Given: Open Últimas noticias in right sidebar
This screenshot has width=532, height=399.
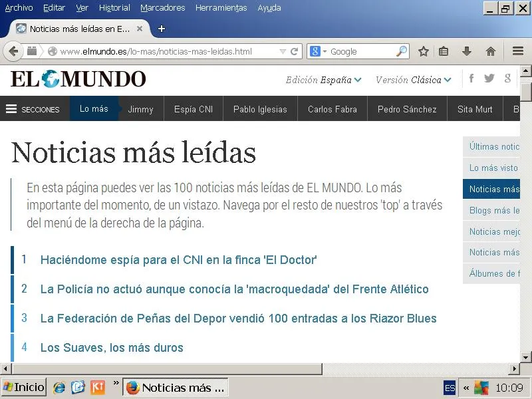Looking at the screenshot, I should (491, 146).
